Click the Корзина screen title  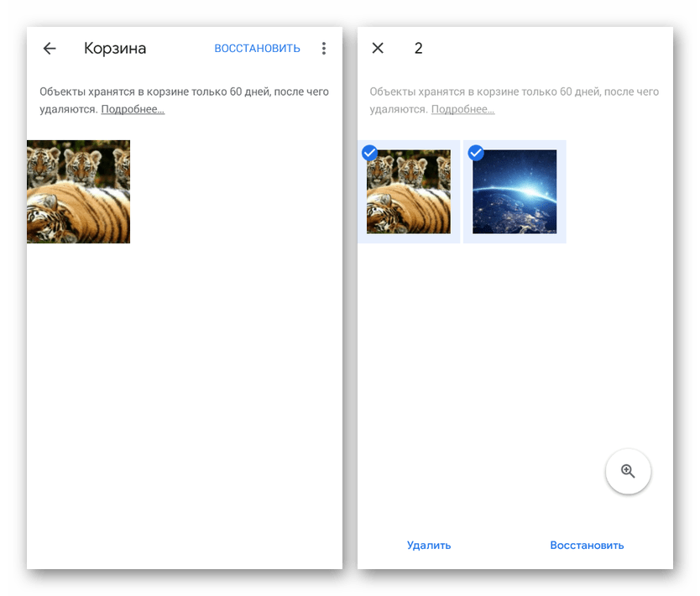pyautogui.click(x=115, y=49)
